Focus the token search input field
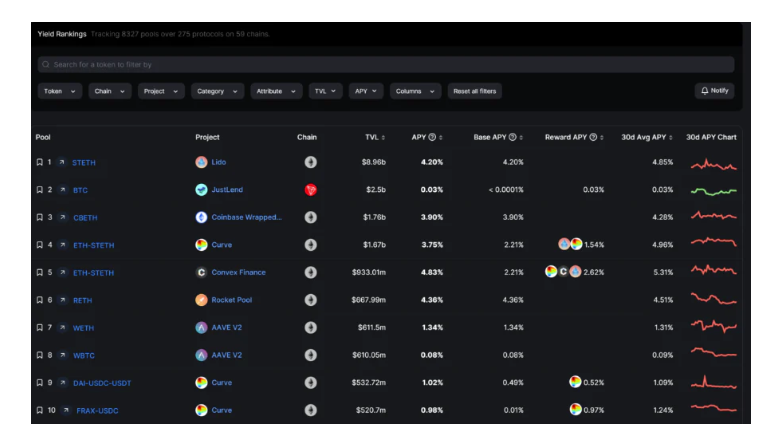Viewport: 772px width, 443px height. tap(386, 64)
